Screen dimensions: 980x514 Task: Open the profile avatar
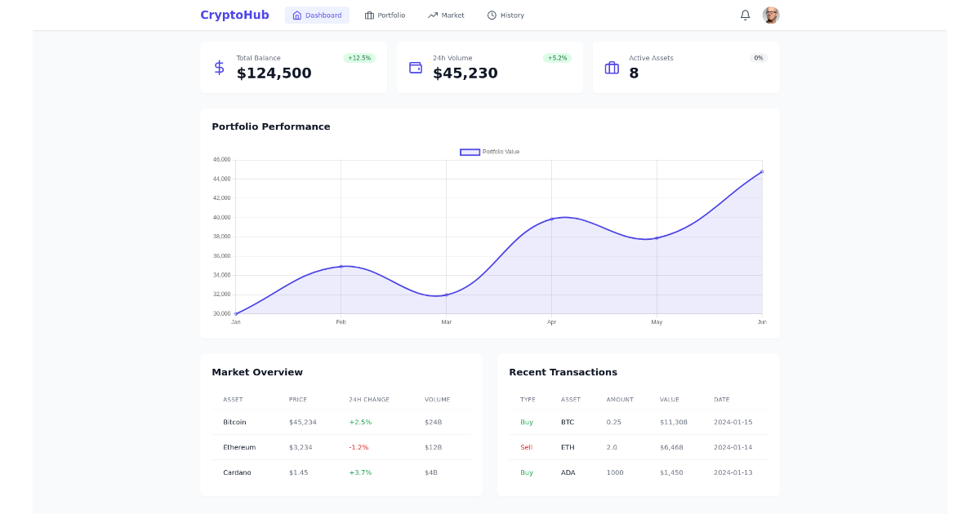[x=771, y=15]
